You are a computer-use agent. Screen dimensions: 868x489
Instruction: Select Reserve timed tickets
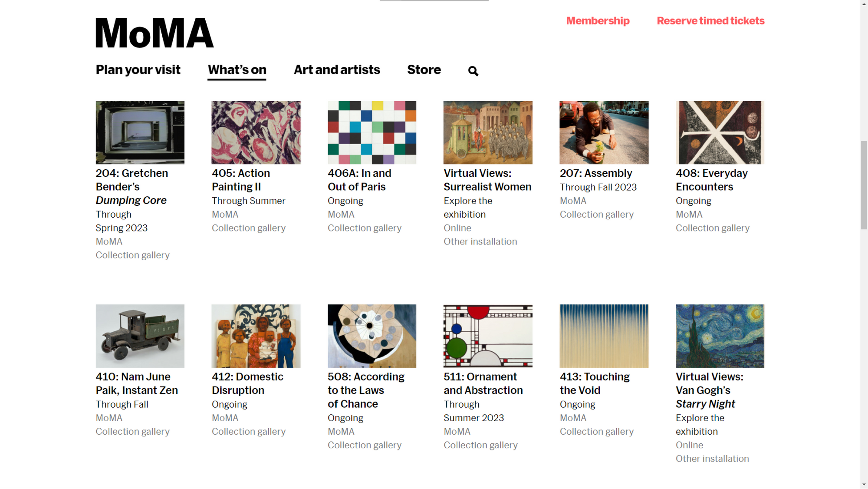click(x=710, y=20)
